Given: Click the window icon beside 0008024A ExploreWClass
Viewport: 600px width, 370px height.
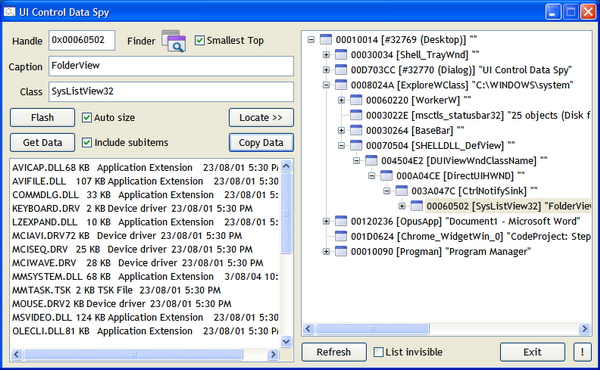Looking at the screenshot, I should click(x=341, y=85).
